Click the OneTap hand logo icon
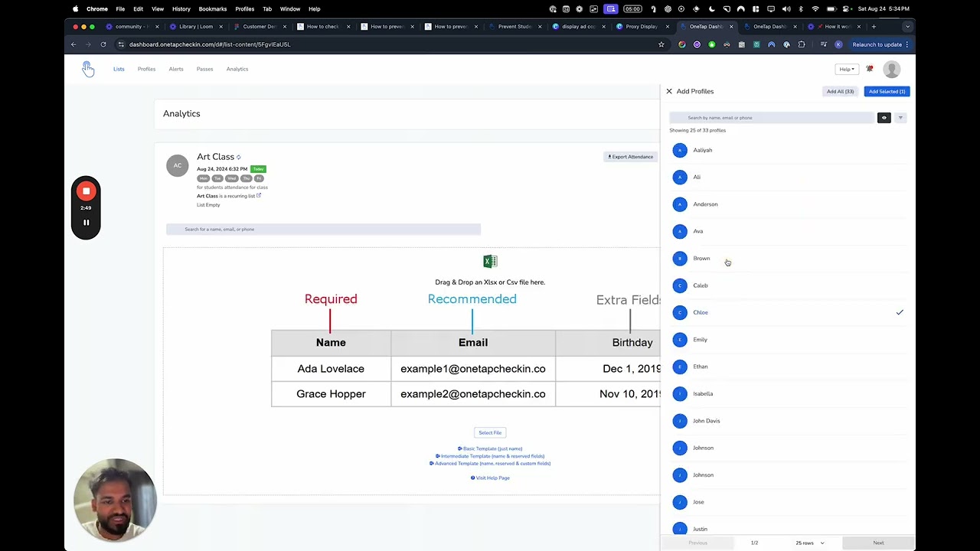Screen dimensions: 980x551 point(88,69)
